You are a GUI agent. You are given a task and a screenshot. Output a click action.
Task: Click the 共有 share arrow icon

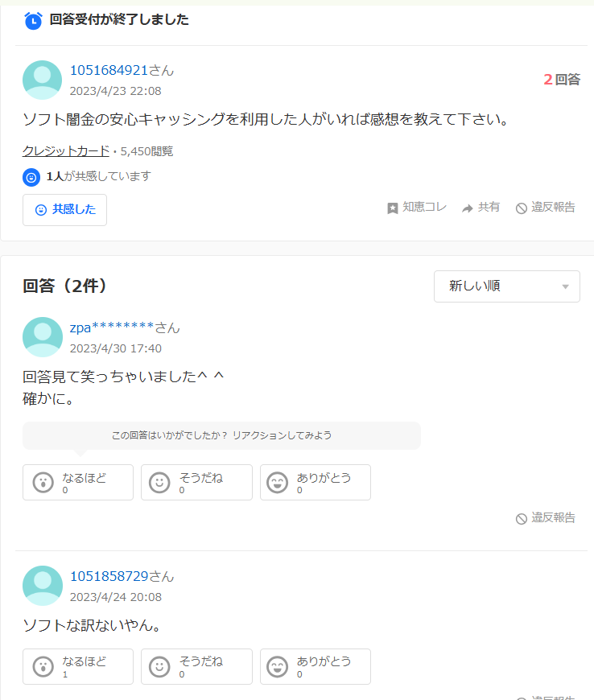[x=467, y=208]
